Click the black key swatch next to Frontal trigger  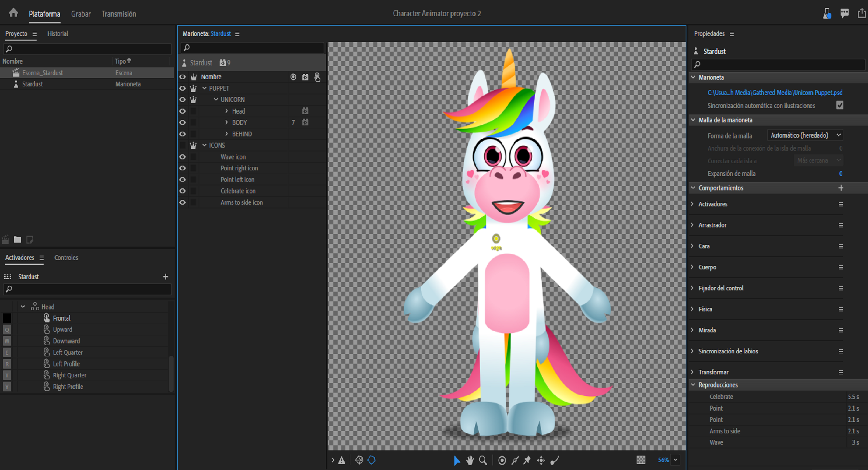(x=7, y=318)
